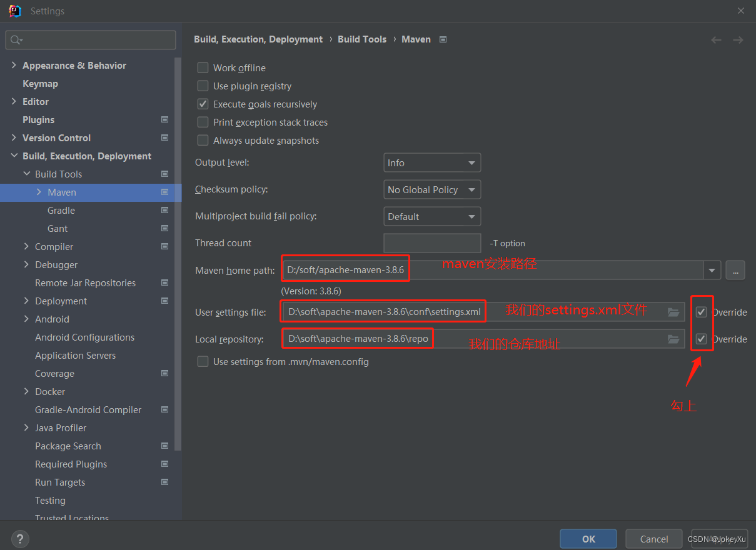The width and height of the screenshot is (756, 550).
Task: Click the project icon next to Compiler
Action: click(165, 246)
